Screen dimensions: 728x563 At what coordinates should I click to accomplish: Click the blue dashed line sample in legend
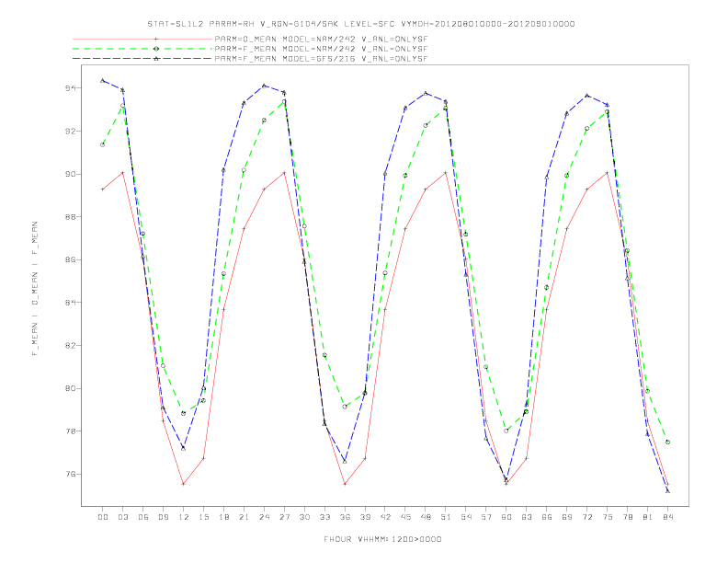pos(142,59)
